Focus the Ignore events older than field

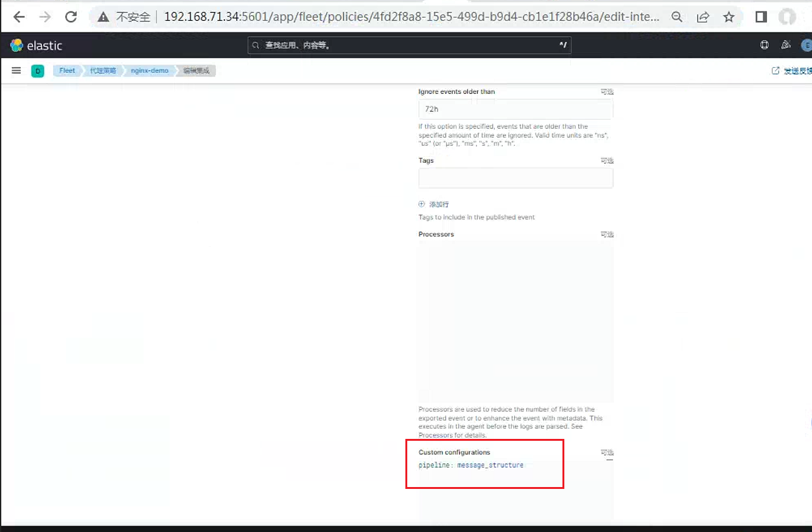pyautogui.click(x=516, y=109)
